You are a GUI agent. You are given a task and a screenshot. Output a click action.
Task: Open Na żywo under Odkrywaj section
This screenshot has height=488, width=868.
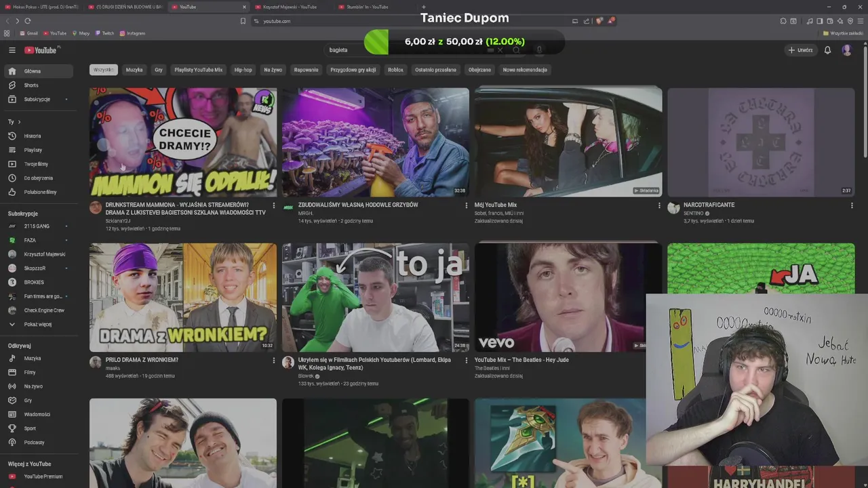(x=38, y=386)
